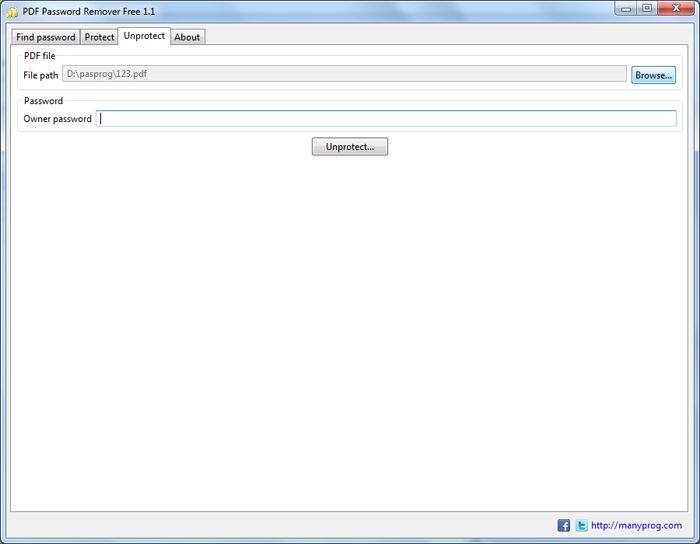Click the 'File path' label
The width and height of the screenshot is (700, 544).
tap(41, 75)
